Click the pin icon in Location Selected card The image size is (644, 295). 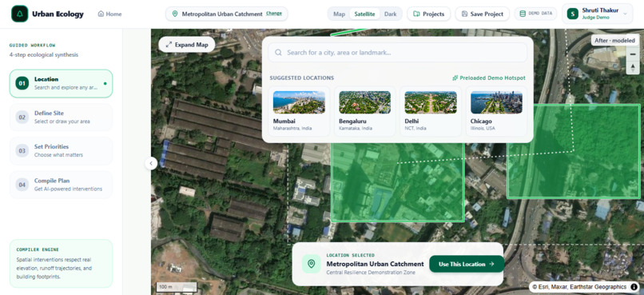[312, 264]
